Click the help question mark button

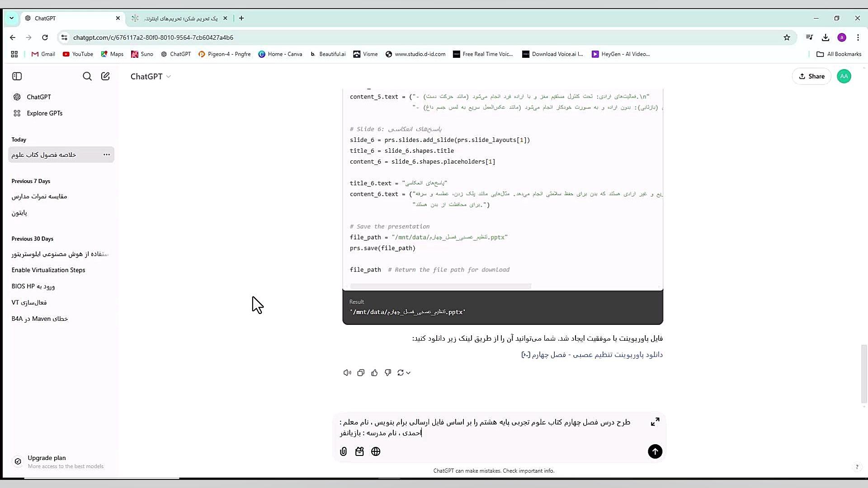point(857,467)
